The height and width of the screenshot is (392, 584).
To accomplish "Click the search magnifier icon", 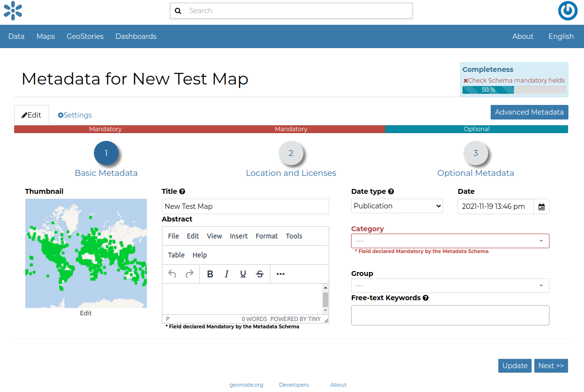I will pos(178,10).
